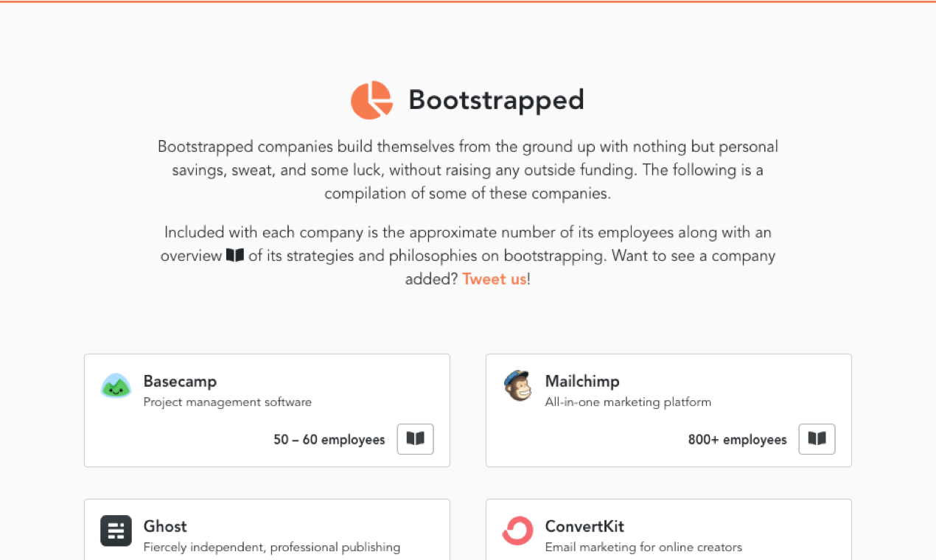
Task: Click the book icon in the intro paragraph
Action: coord(234,256)
